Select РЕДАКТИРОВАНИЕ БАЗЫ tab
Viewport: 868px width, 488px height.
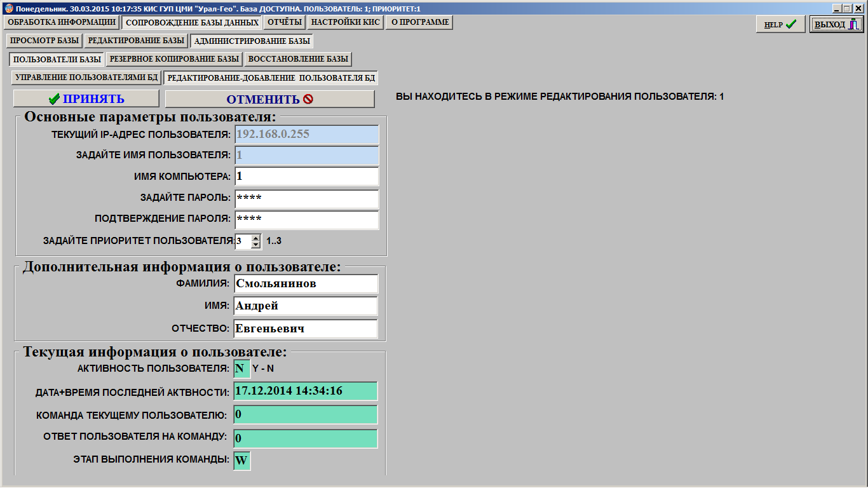click(136, 41)
